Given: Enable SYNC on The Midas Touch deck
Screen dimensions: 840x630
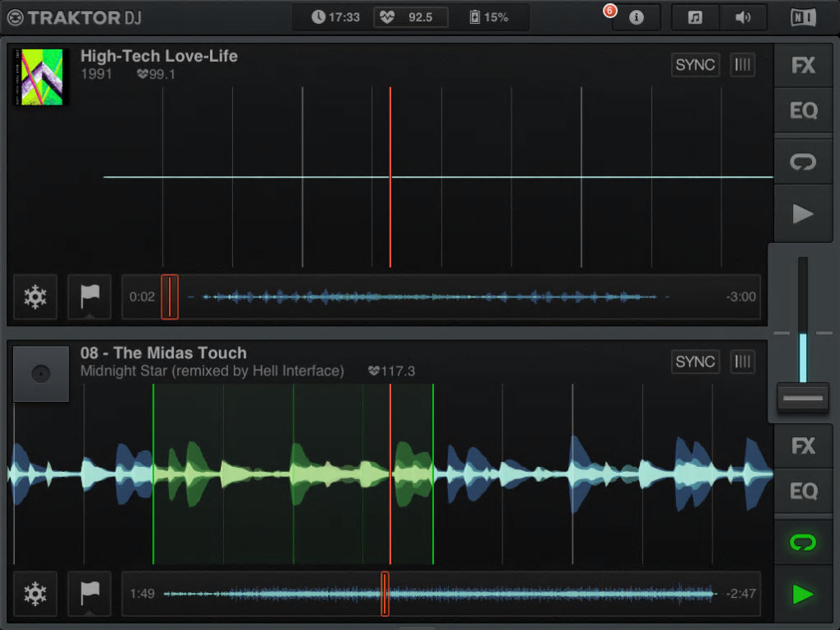Looking at the screenshot, I should 695,362.
